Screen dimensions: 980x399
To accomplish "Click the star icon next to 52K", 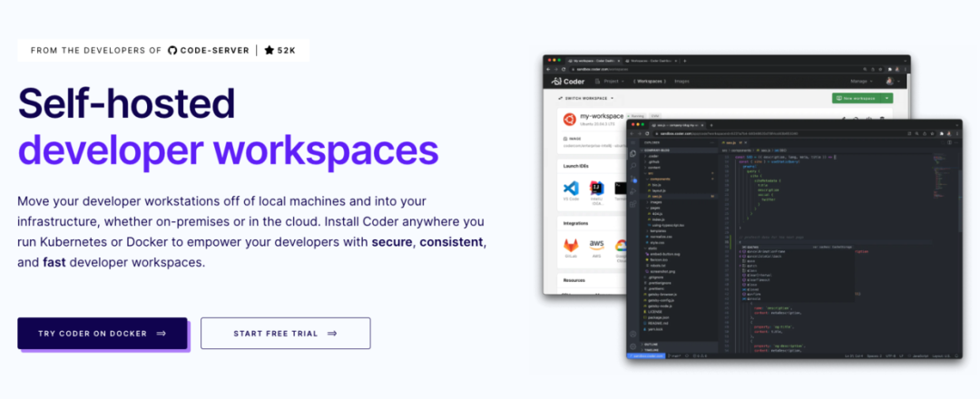I will point(269,51).
